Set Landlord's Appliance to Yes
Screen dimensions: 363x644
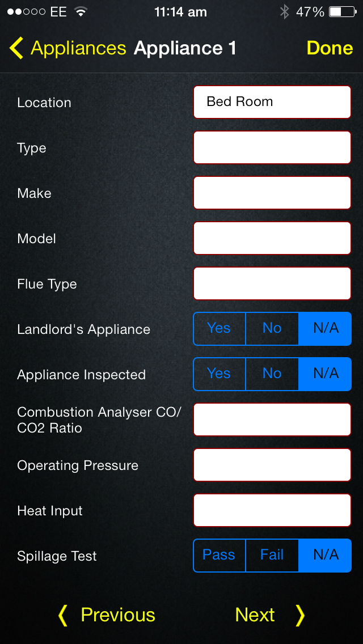(219, 329)
